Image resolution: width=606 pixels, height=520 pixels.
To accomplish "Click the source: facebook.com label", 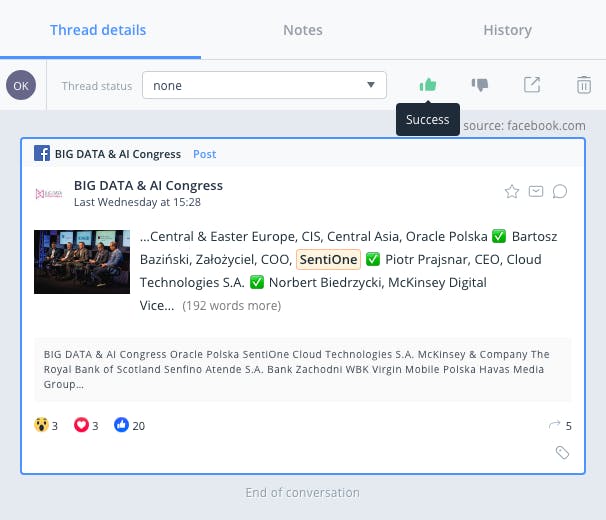I will pos(524,126).
